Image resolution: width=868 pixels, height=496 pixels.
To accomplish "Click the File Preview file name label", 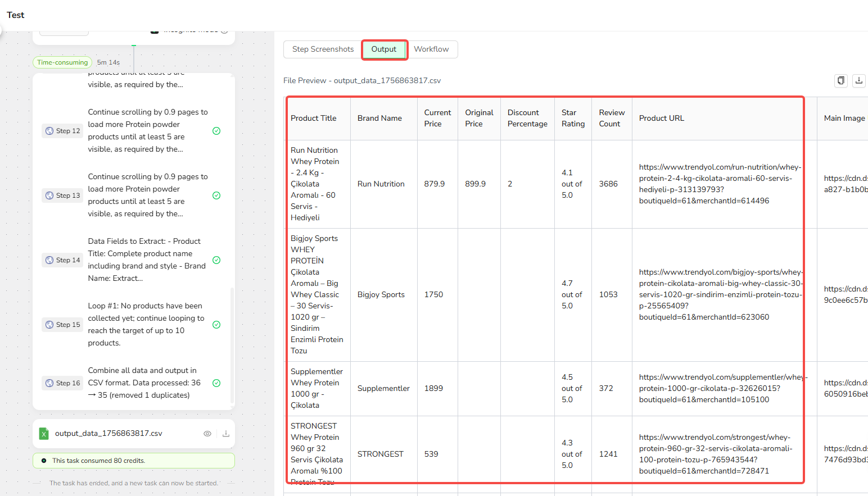I will point(362,81).
